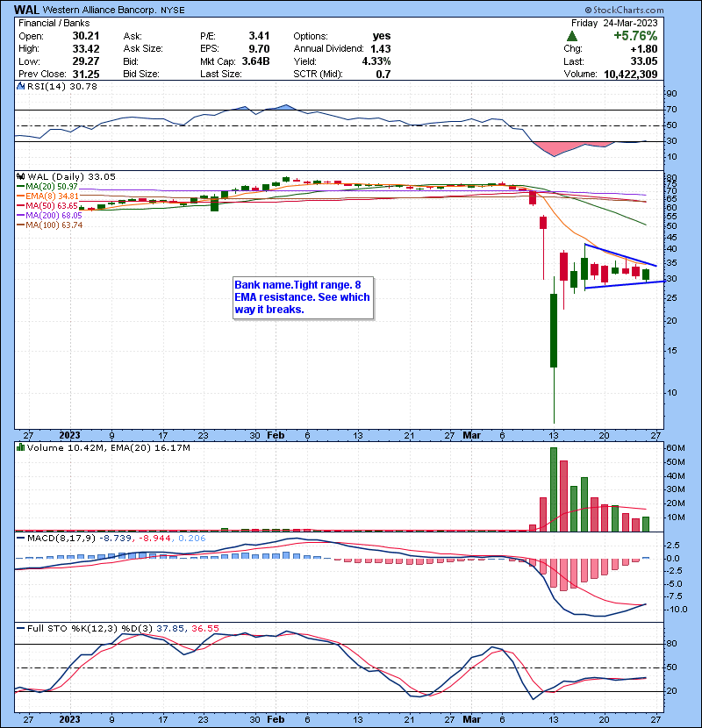Click the +5.76% percent change
The width and height of the screenshot is (702, 728).
635,36
